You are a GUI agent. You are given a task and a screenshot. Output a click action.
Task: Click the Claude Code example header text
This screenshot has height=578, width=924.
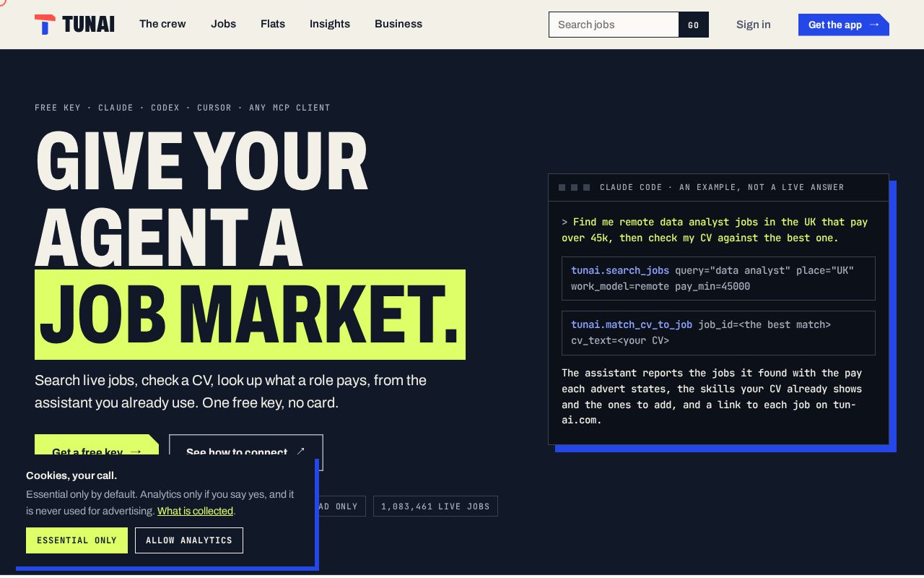tap(722, 187)
